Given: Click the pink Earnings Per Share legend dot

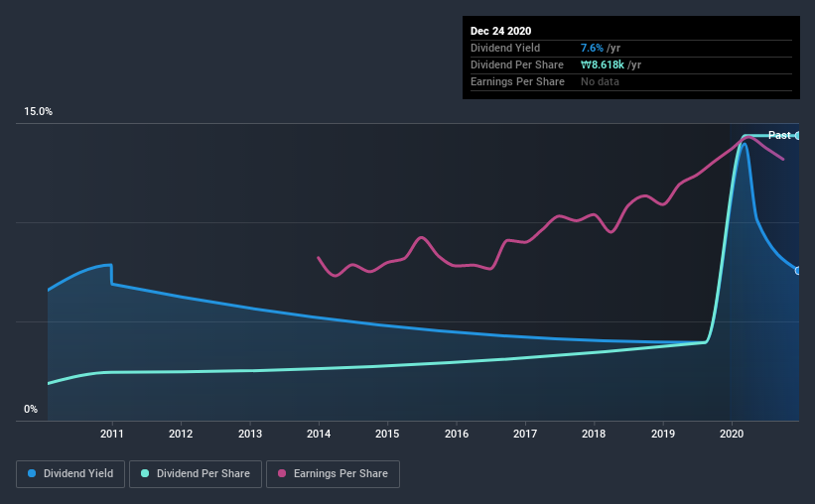Looking at the screenshot, I should coord(282,473).
